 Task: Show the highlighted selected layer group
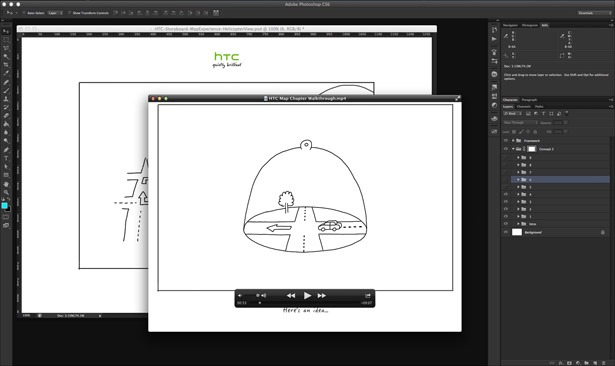[x=506, y=180]
